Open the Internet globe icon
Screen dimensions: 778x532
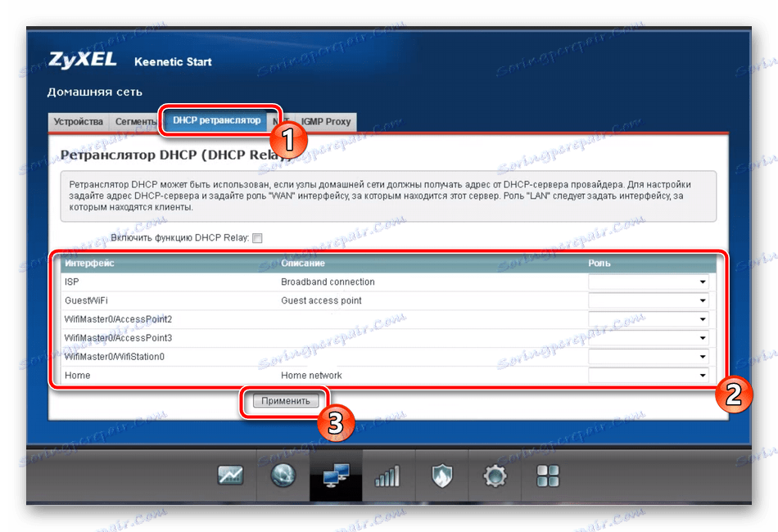click(x=283, y=476)
